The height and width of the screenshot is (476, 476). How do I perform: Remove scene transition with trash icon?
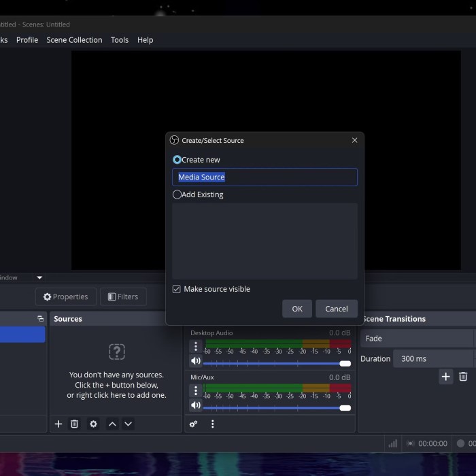point(463,377)
